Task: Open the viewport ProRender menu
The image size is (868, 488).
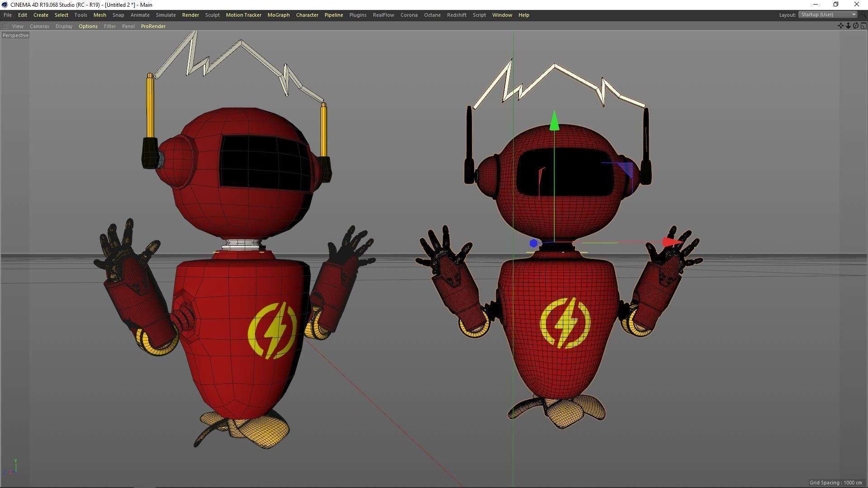Action: pos(153,26)
